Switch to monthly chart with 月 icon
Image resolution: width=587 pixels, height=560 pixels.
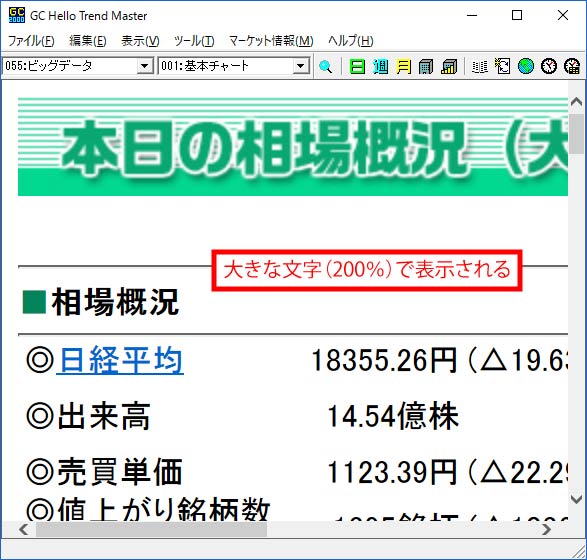pyautogui.click(x=403, y=67)
